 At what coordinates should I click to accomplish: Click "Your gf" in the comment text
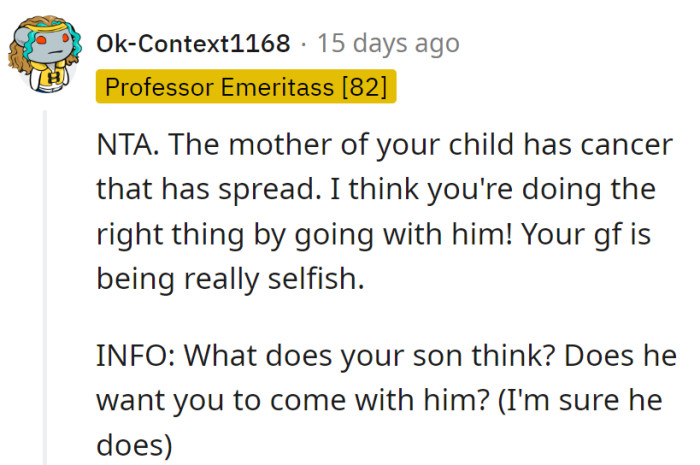[x=610, y=234]
